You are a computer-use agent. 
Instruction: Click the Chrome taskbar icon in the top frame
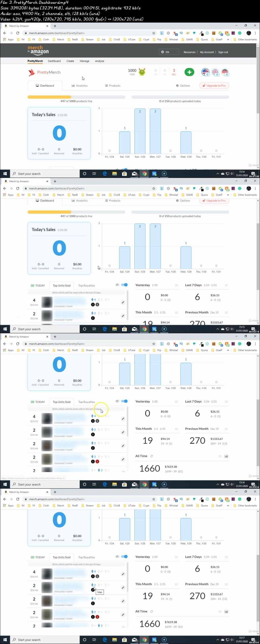pos(144,174)
